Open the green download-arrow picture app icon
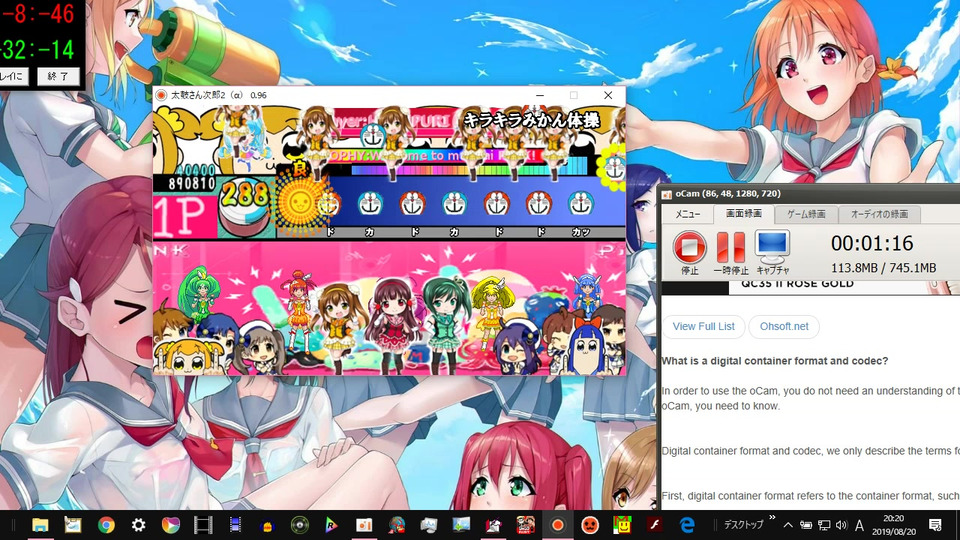The image size is (960, 540). (461, 525)
